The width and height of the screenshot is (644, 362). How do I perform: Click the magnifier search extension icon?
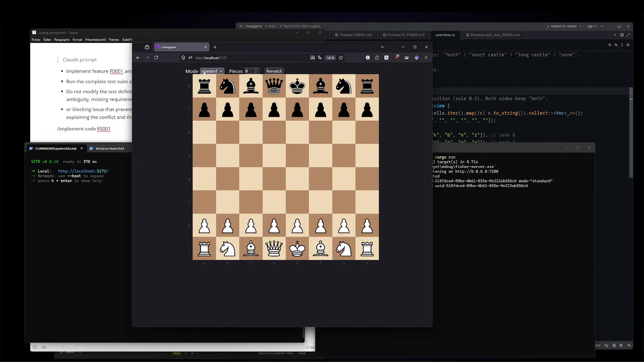[x=386, y=58]
